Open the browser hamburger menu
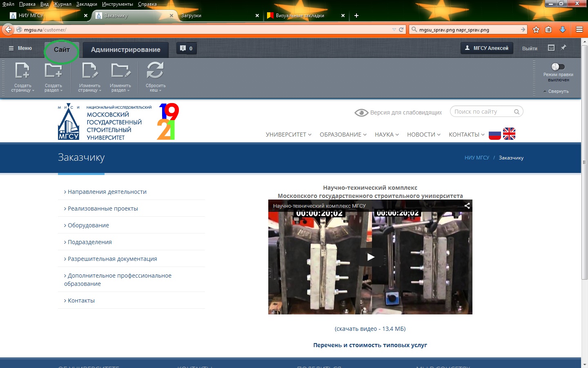 coord(579,29)
